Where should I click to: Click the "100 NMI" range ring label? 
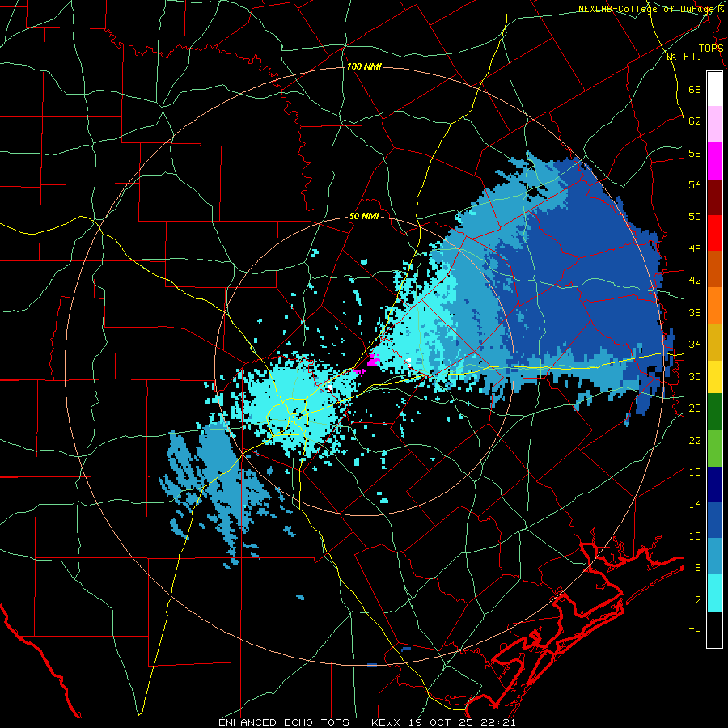point(364,67)
